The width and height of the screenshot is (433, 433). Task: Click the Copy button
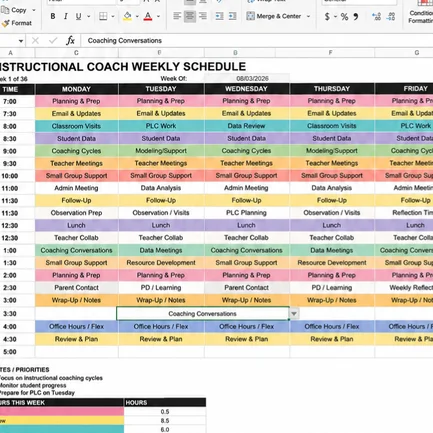tap(15, 10)
